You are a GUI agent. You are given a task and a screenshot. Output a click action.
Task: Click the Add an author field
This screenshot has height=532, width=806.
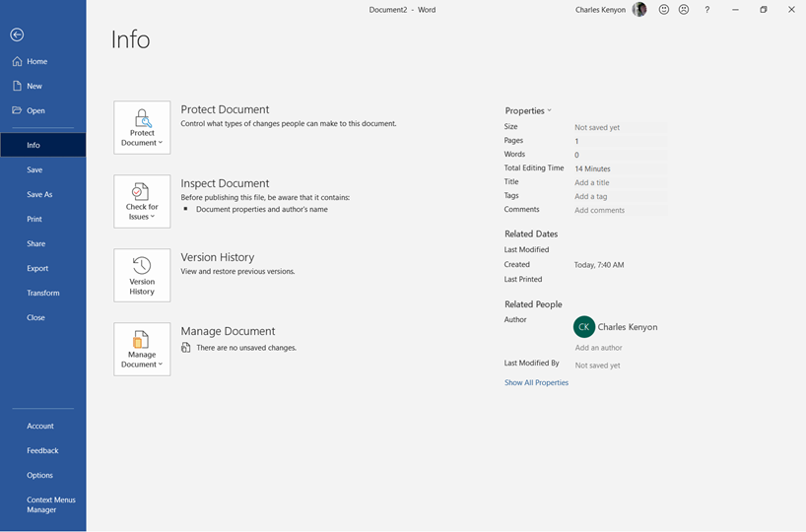click(x=598, y=348)
